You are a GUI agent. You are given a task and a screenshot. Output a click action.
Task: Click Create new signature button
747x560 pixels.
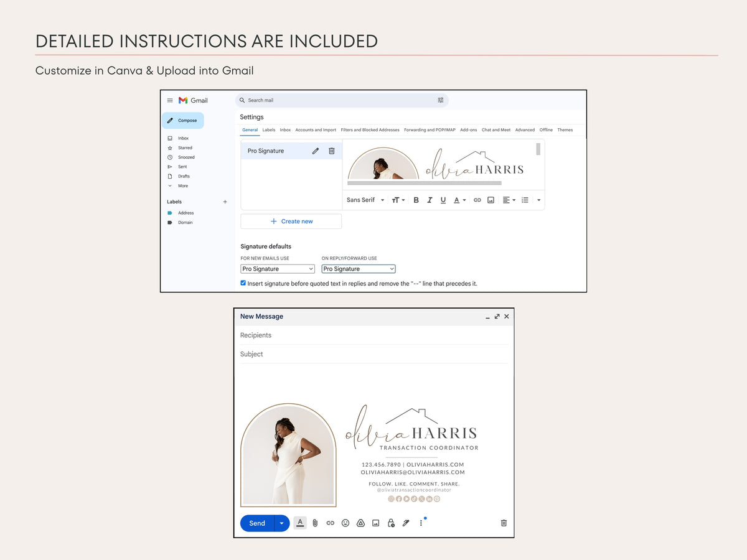[x=291, y=222]
